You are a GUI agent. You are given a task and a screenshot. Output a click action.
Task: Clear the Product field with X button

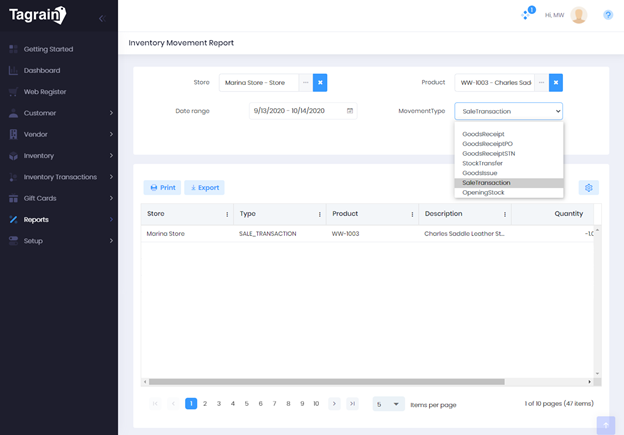click(x=556, y=83)
